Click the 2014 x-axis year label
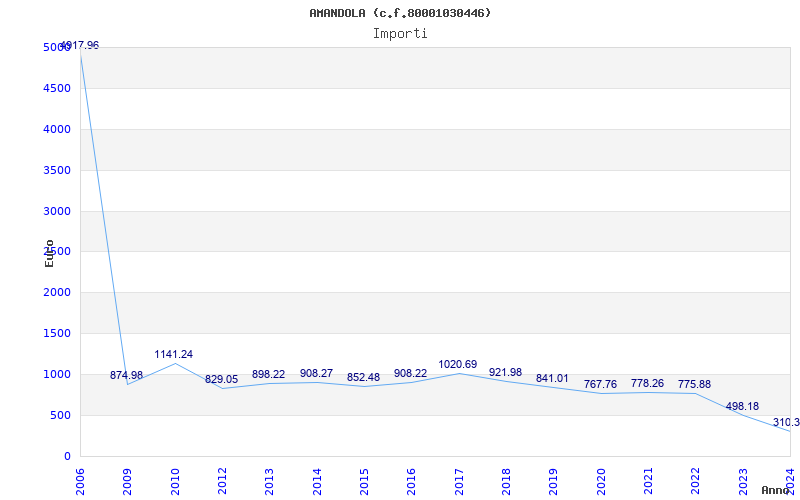Viewport: 800px width, 500px height. (x=317, y=482)
